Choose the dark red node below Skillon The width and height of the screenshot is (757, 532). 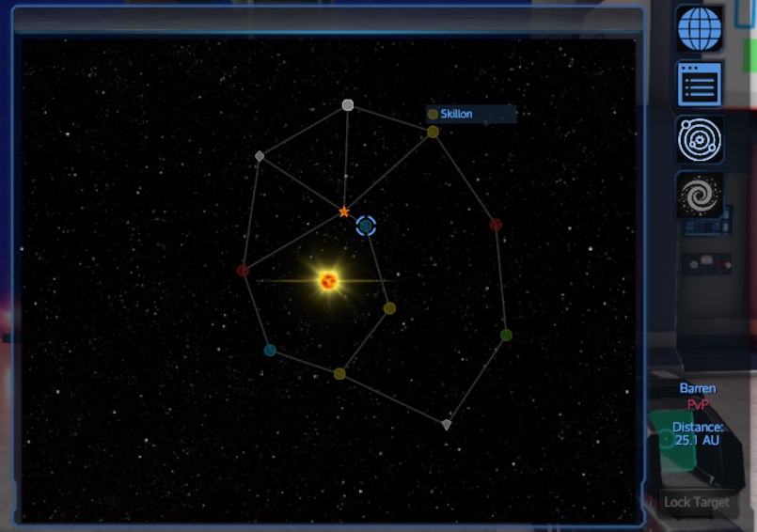(496, 225)
